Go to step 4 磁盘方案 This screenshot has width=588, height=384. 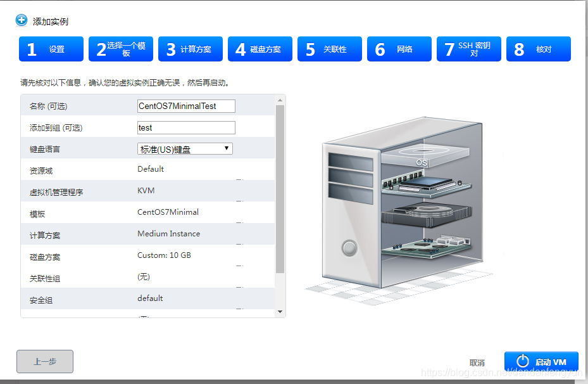[x=260, y=49]
